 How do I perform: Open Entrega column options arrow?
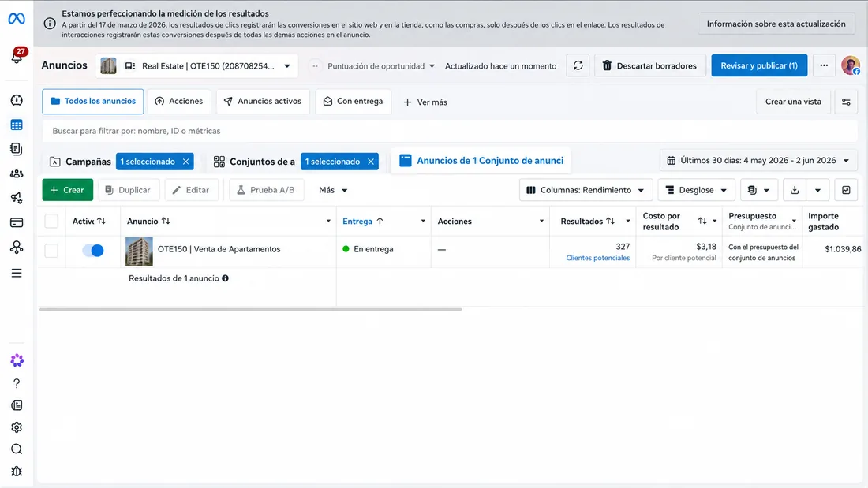423,221
